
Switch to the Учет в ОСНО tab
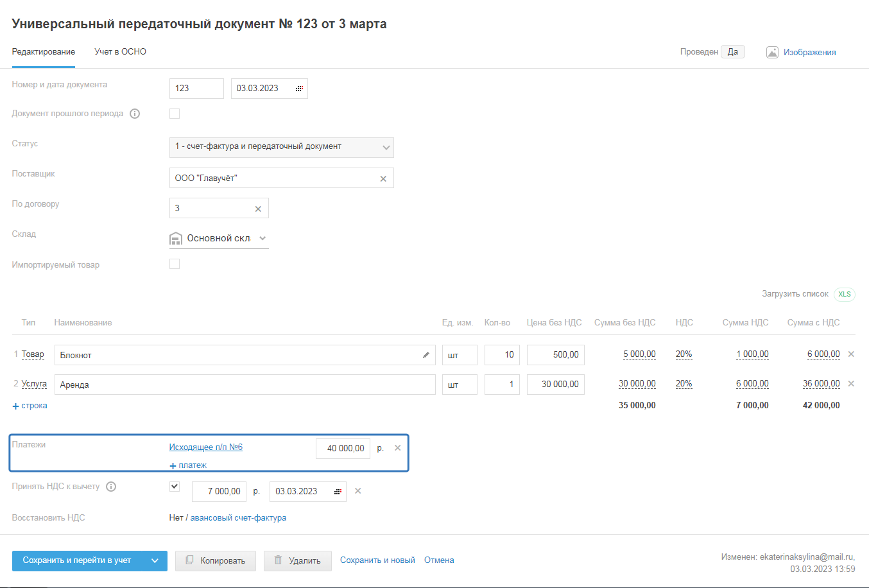pyautogui.click(x=121, y=52)
